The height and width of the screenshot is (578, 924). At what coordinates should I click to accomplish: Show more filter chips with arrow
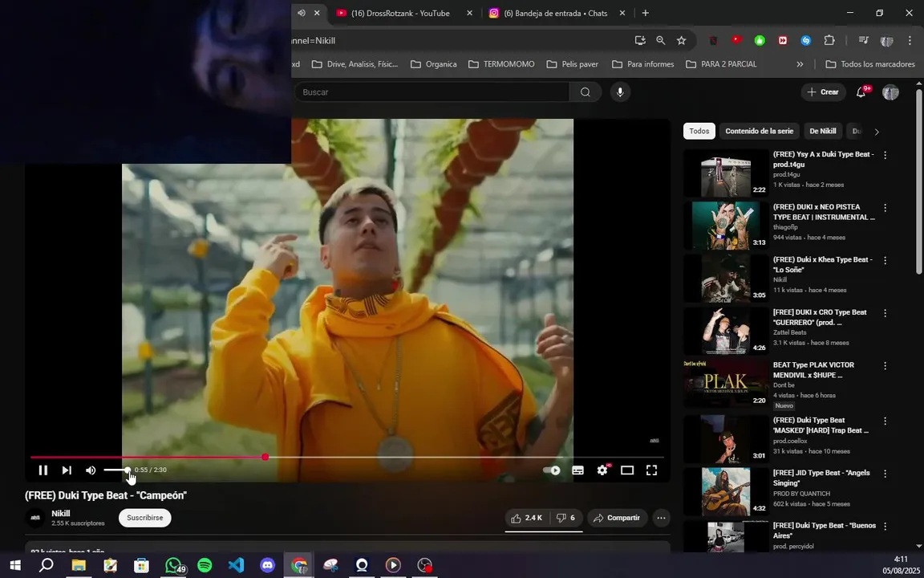(x=877, y=132)
